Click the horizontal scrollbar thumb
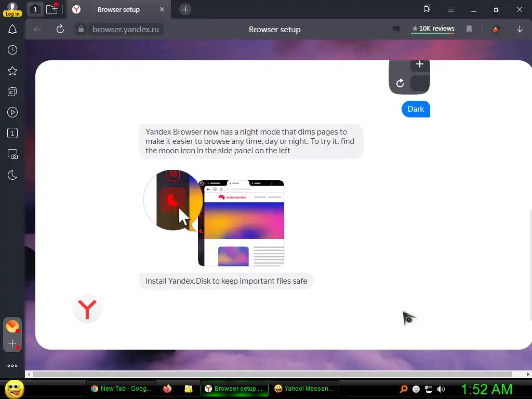Screen dimensions: 532x399 [272, 374]
